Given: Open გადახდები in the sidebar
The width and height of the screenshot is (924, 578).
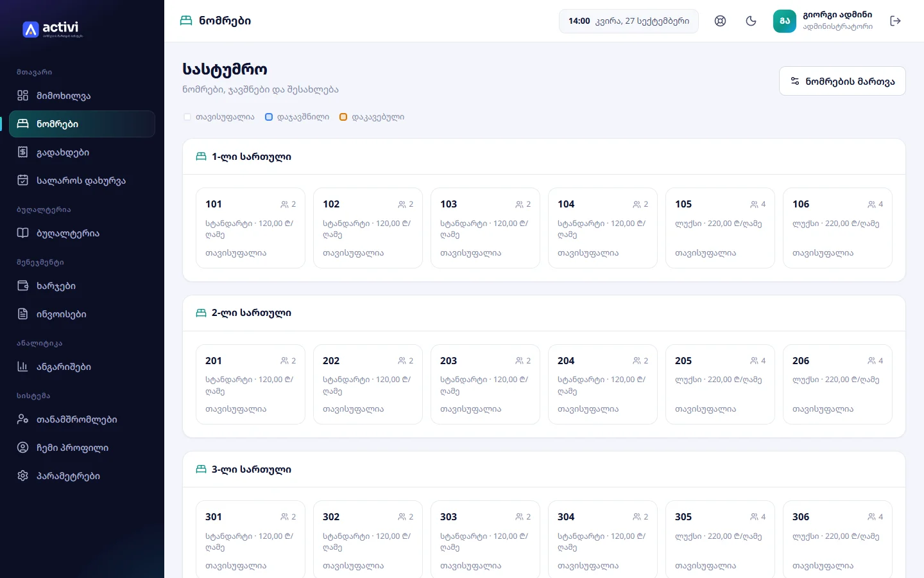Looking at the screenshot, I should [x=82, y=152].
